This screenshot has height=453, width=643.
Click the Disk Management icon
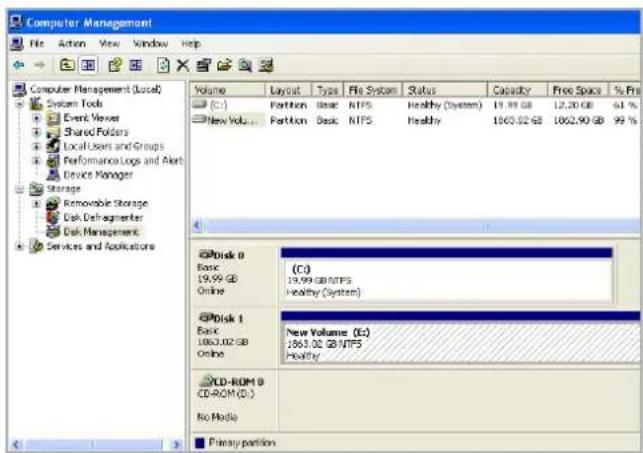(x=53, y=232)
